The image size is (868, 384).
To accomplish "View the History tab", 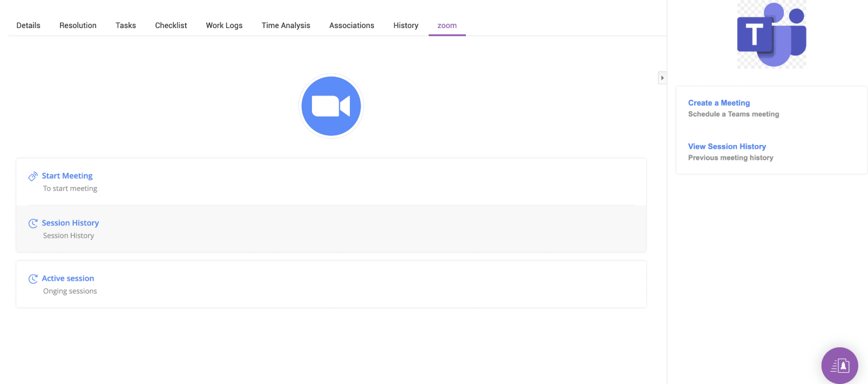I will (406, 25).
